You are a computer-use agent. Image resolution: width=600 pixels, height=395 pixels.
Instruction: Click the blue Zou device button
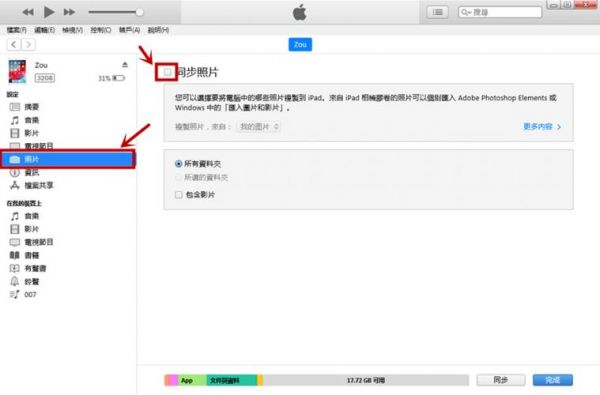point(300,44)
